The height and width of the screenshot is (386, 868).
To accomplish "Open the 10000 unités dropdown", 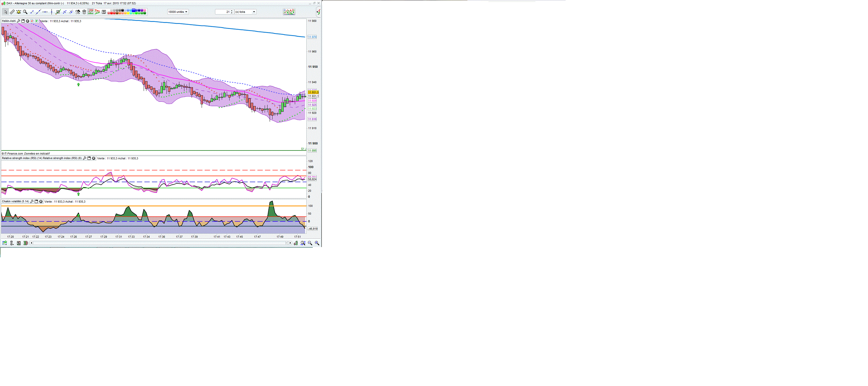I will pos(178,12).
